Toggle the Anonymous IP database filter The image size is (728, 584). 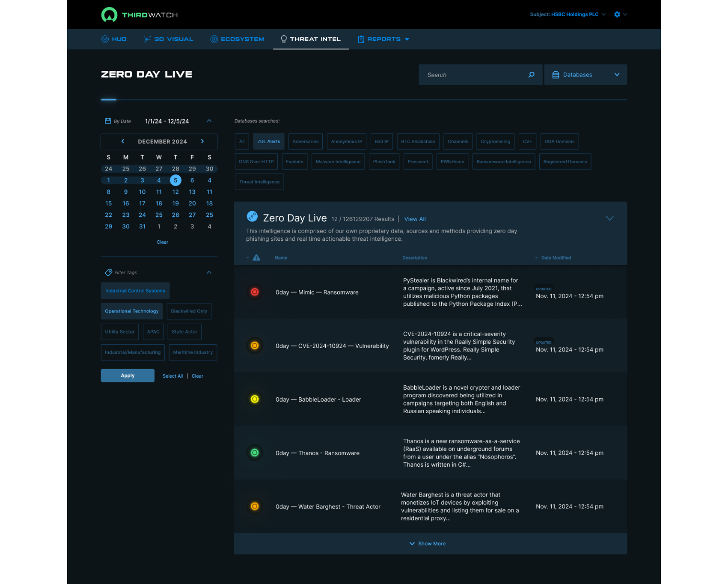point(347,142)
